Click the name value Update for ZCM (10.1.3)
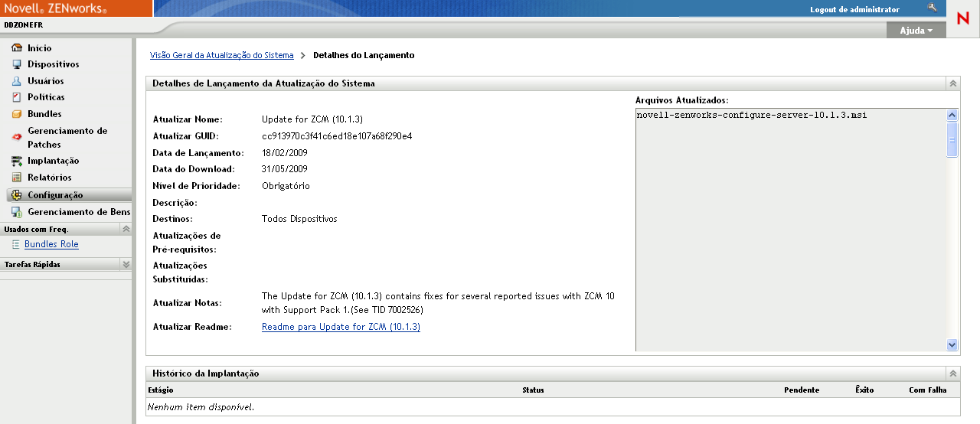 coord(312,119)
